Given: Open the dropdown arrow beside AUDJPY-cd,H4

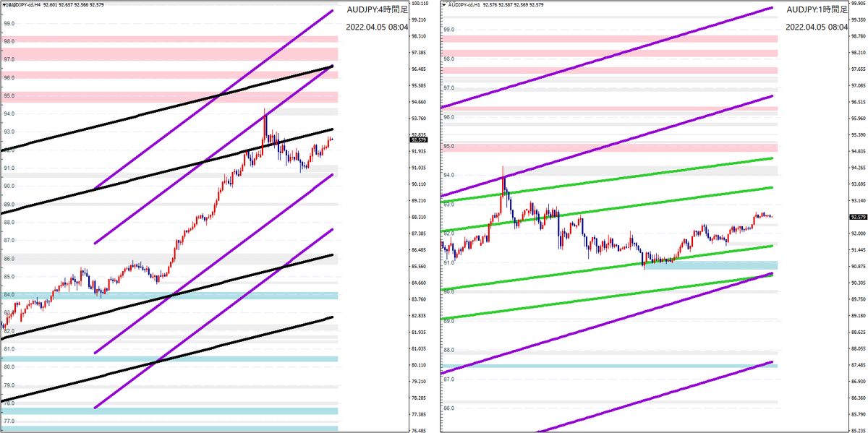Looking at the screenshot, I should pyautogui.click(x=3, y=5).
